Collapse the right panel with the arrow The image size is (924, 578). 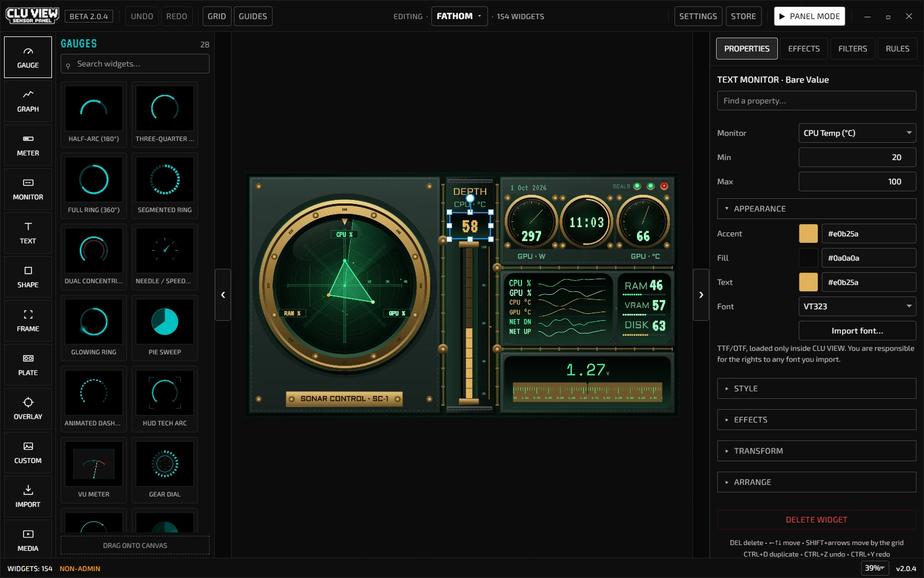pos(701,295)
